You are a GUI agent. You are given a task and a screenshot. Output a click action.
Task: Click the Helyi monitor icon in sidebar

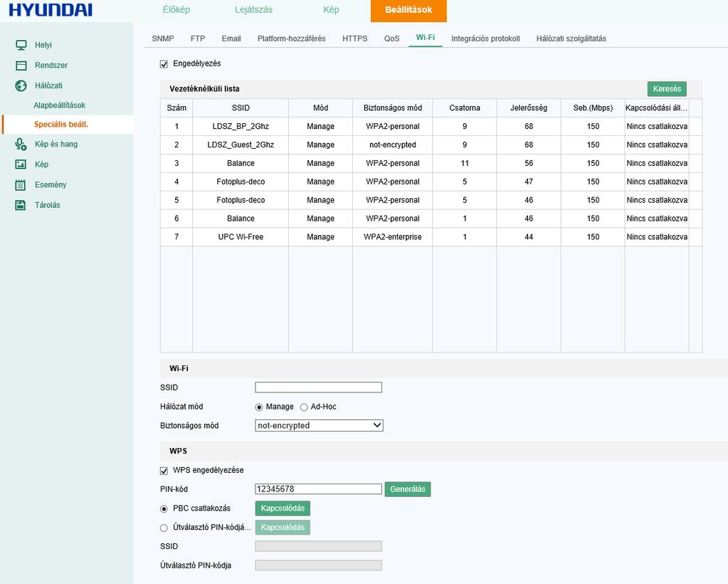tap(21, 45)
